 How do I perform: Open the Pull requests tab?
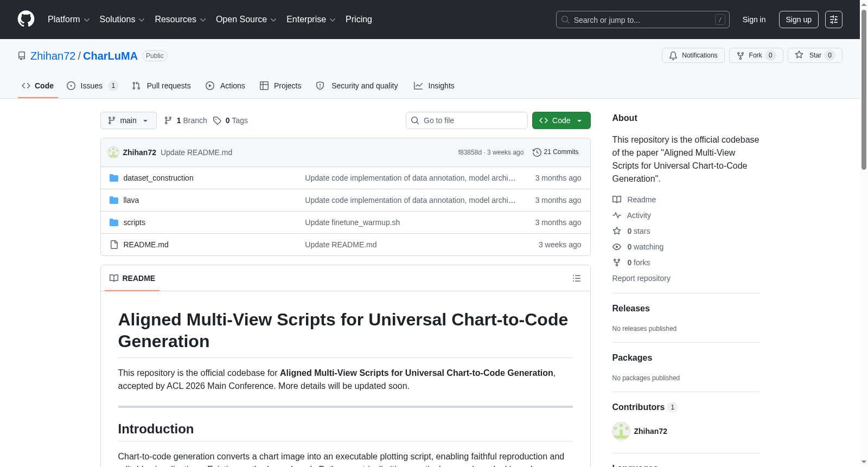click(161, 86)
